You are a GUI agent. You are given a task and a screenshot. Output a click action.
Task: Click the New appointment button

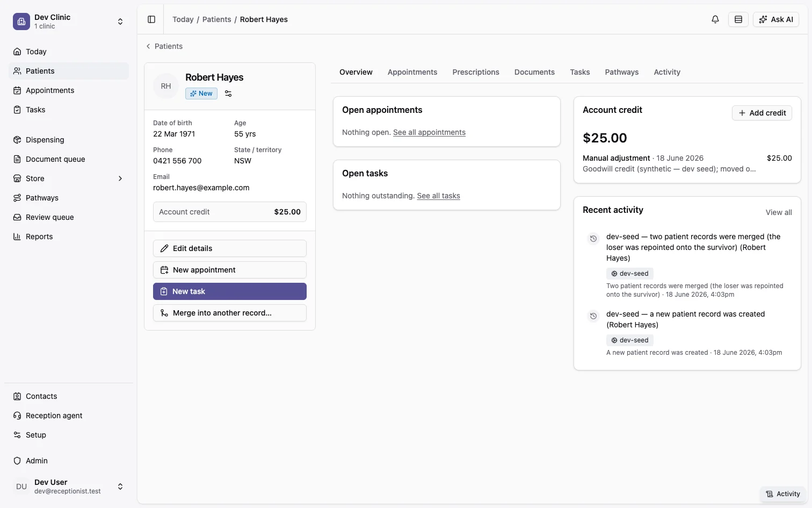click(230, 270)
